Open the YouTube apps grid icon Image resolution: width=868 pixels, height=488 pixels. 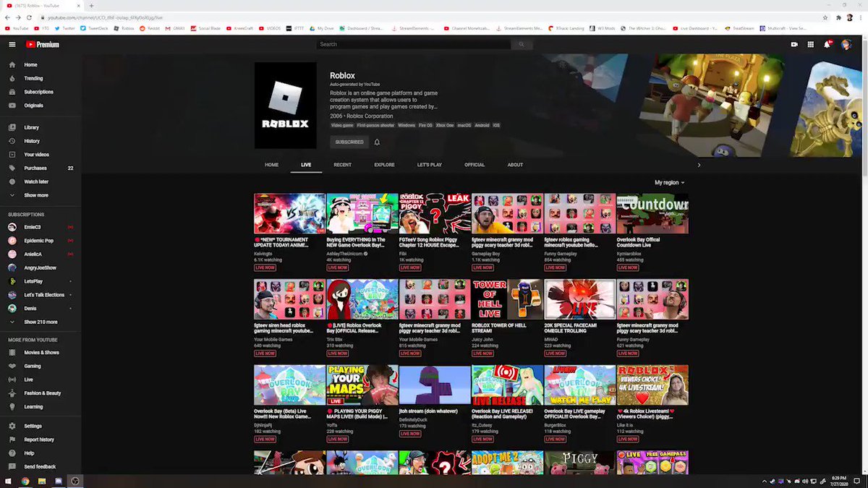811,44
